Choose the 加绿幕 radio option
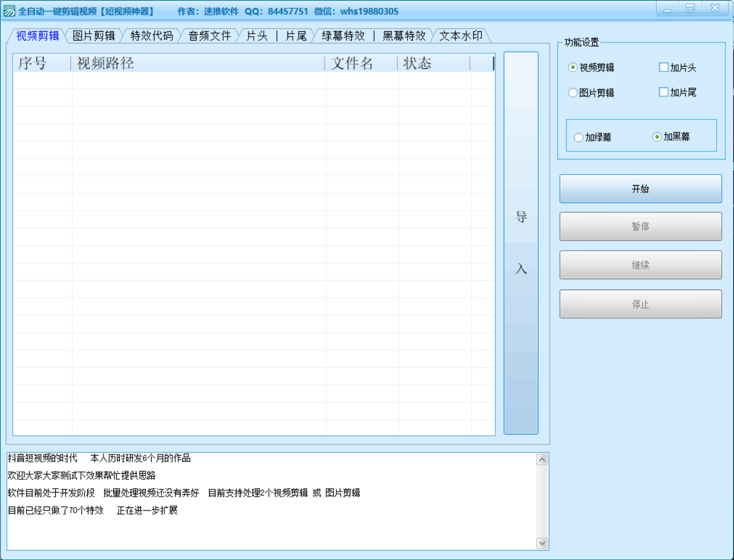Screen dimensions: 734x560 (579, 138)
